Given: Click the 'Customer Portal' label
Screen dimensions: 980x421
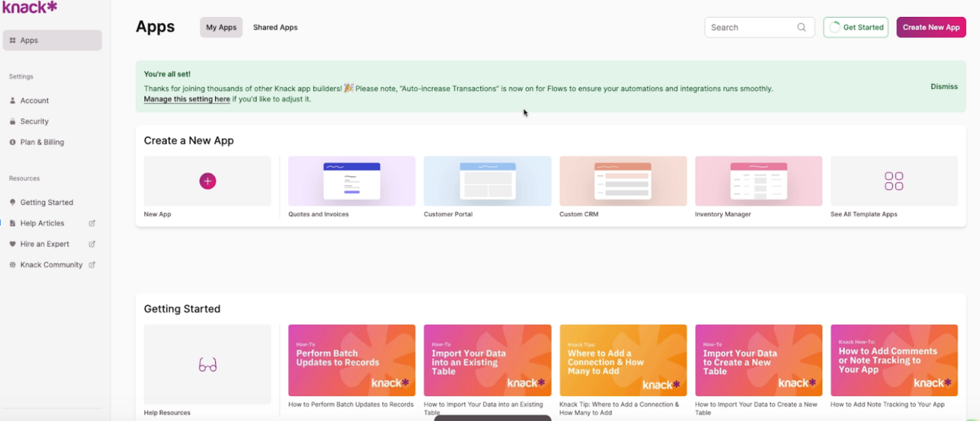Looking at the screenshot, I should click(448, 214).
